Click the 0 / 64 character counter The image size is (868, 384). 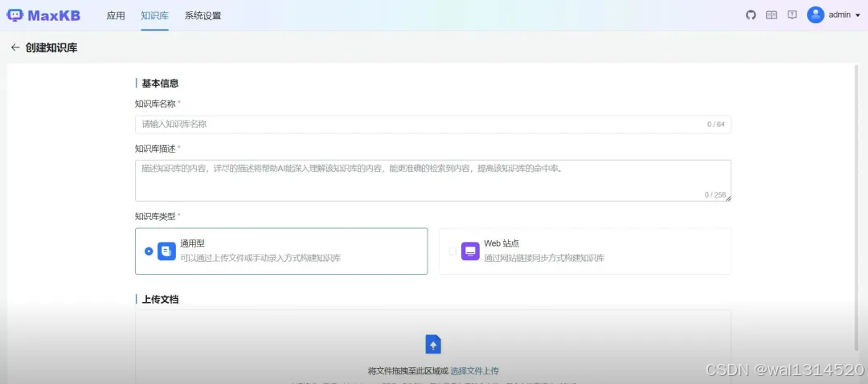tap(716, 125)
